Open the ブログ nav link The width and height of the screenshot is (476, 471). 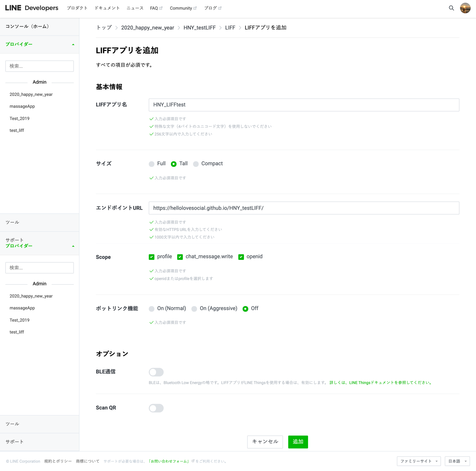coord(213,8)
